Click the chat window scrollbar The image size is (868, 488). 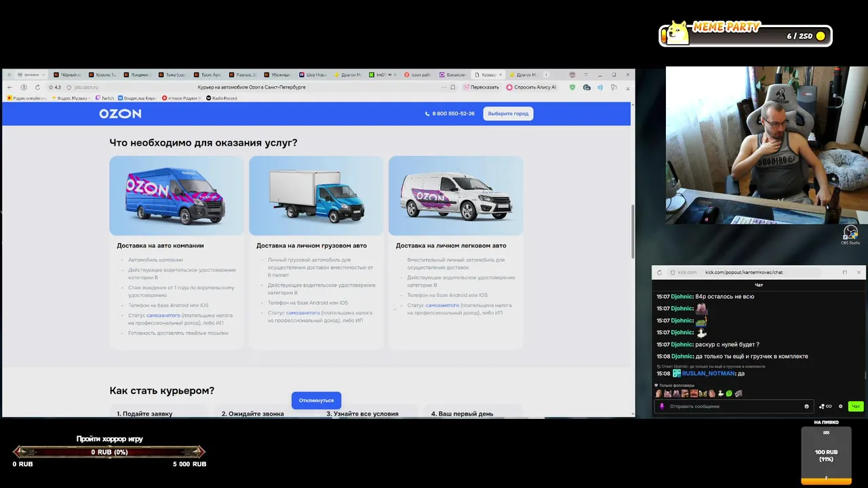(x=865, y=375)
